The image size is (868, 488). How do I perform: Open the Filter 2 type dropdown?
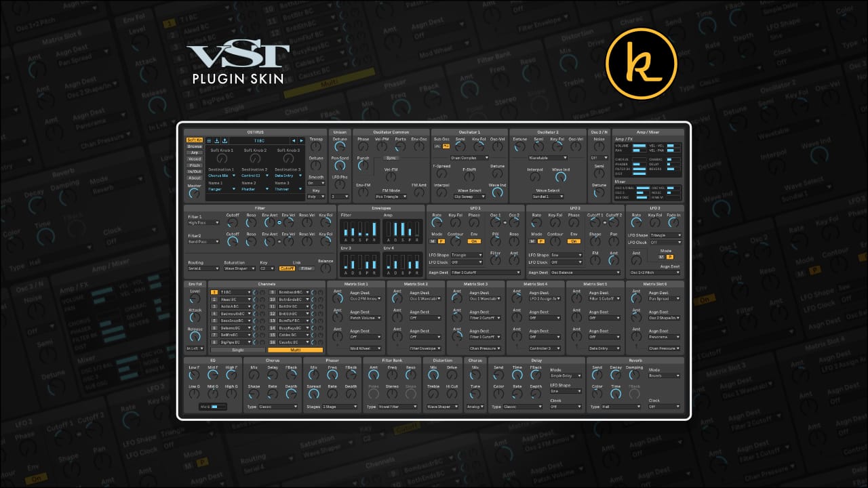pyautogui.click(x=204, y=241)
